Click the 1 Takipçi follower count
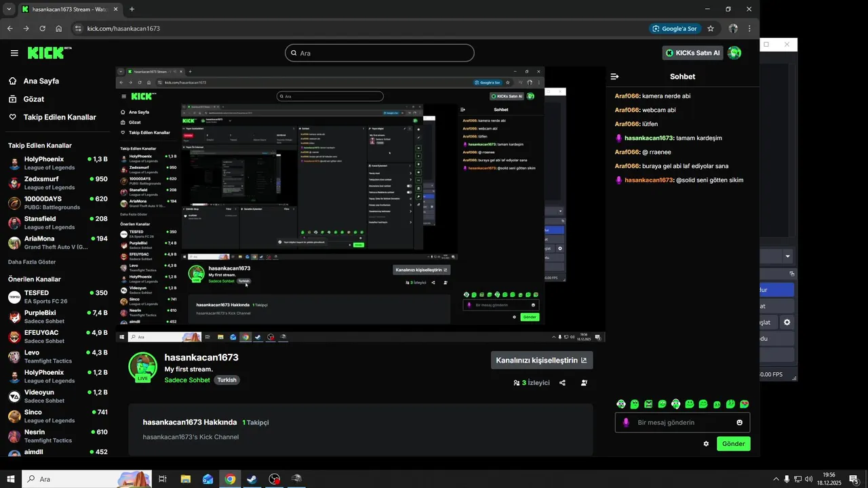The image size is (868, 488). [256, 422]
